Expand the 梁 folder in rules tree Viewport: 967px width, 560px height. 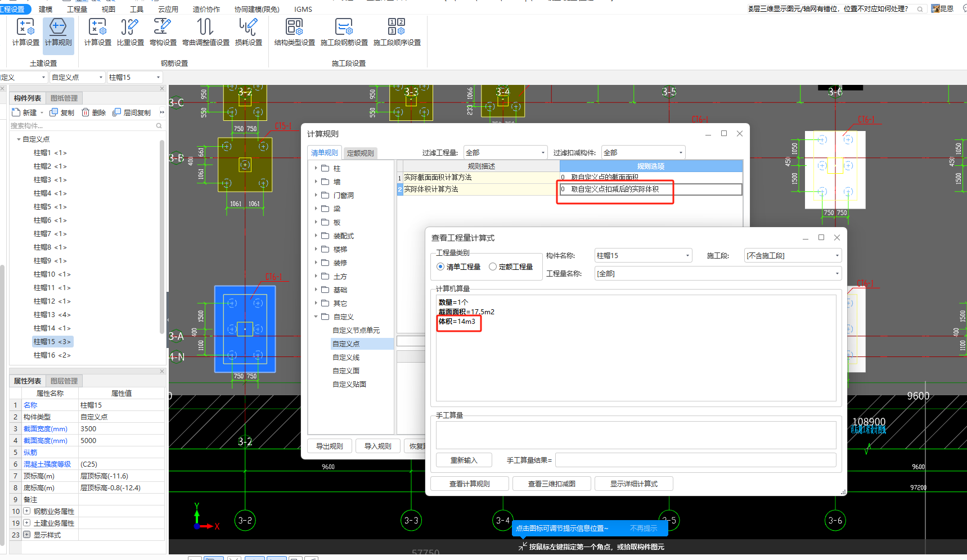316,209
